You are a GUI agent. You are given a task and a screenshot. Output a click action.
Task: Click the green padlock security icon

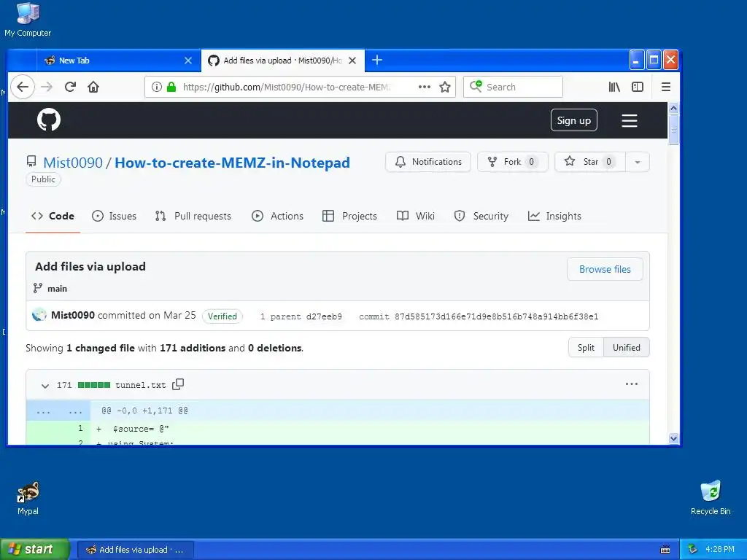(171, 87)
